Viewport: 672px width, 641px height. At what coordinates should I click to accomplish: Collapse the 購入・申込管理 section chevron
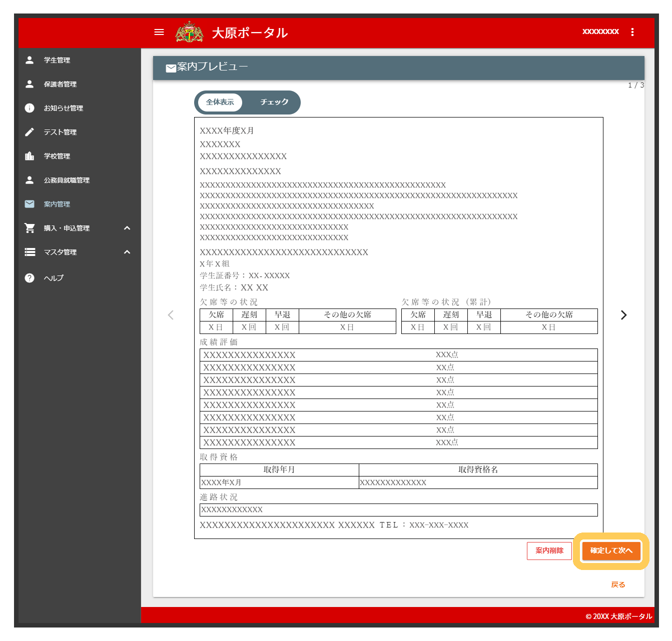(127, 228)
